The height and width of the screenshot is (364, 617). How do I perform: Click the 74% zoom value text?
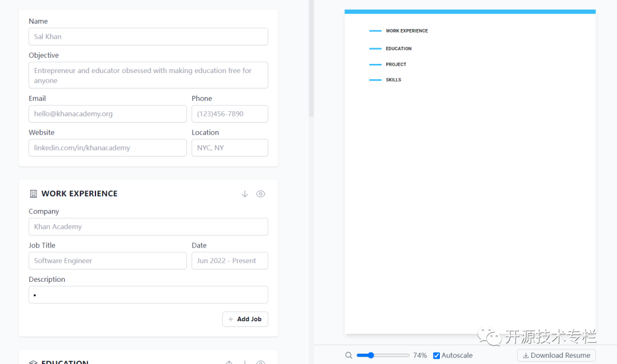pyautogui.click(x=420, y=355)
